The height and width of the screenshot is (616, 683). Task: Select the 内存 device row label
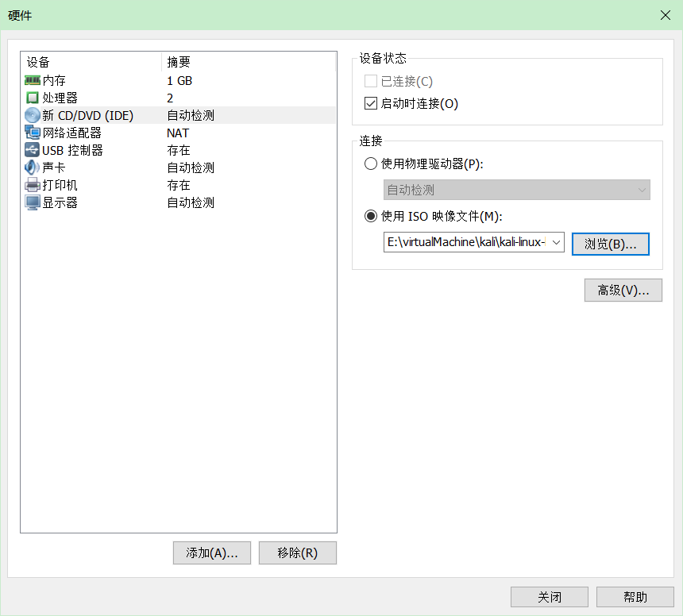pyautogui.click(x=54, y=80)
